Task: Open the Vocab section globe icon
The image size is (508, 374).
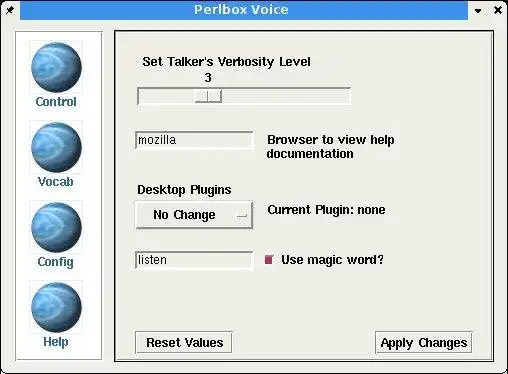Action: coord(56,147)
